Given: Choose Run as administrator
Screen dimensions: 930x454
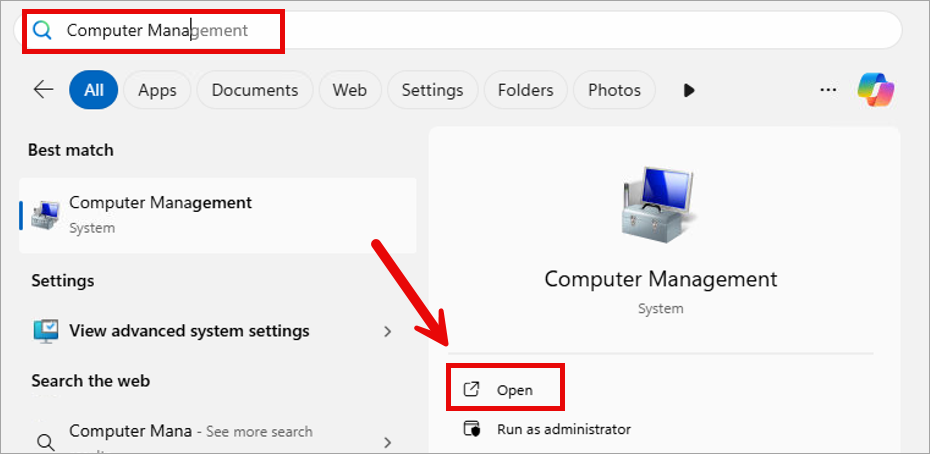Looking at the screenshot, I should [563, 429].
